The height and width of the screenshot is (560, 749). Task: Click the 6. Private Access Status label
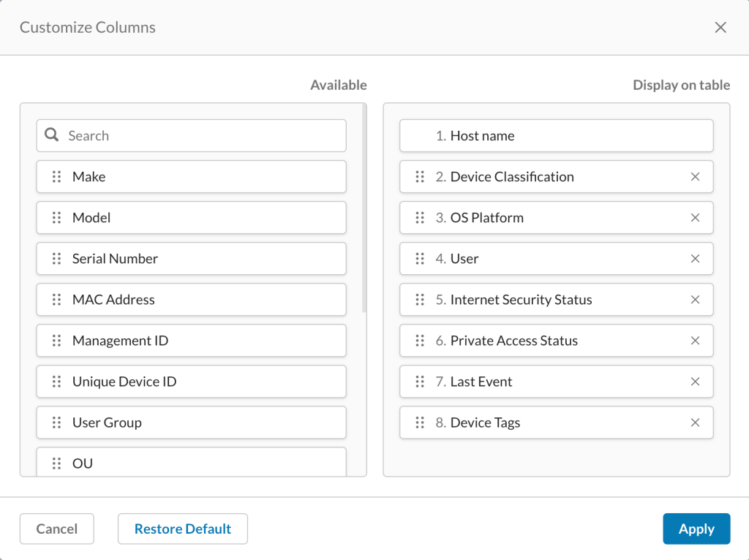pyautogui.click(x=507, y=341)
